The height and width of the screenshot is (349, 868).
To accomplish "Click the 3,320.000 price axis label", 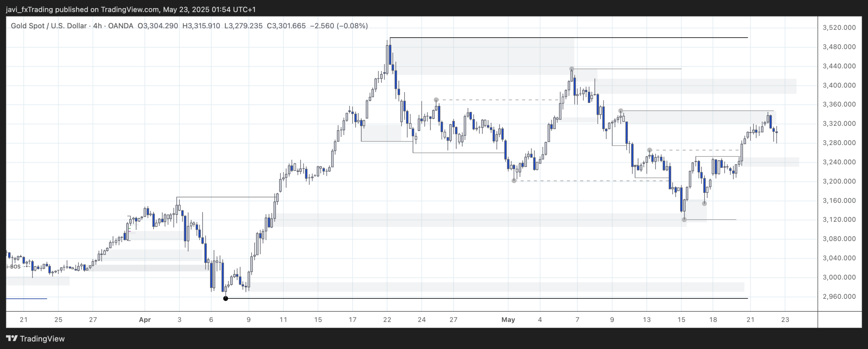I will coord(839,124).
